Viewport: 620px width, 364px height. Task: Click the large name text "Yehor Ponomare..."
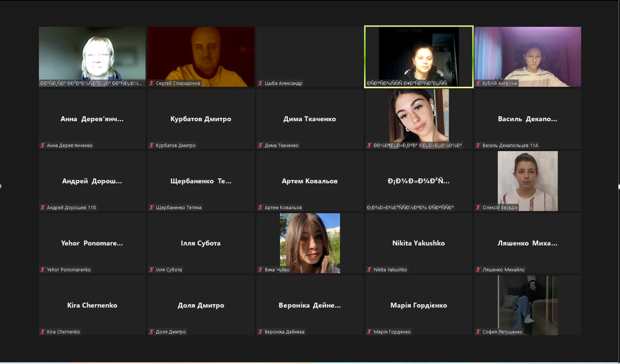click(92, 243)
